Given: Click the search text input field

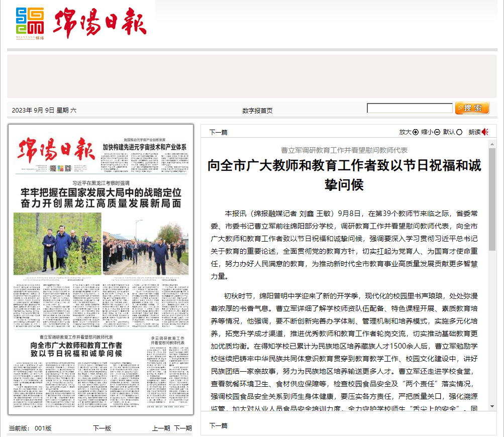Looking at the screenshot, I should click(x=410, y=108).
